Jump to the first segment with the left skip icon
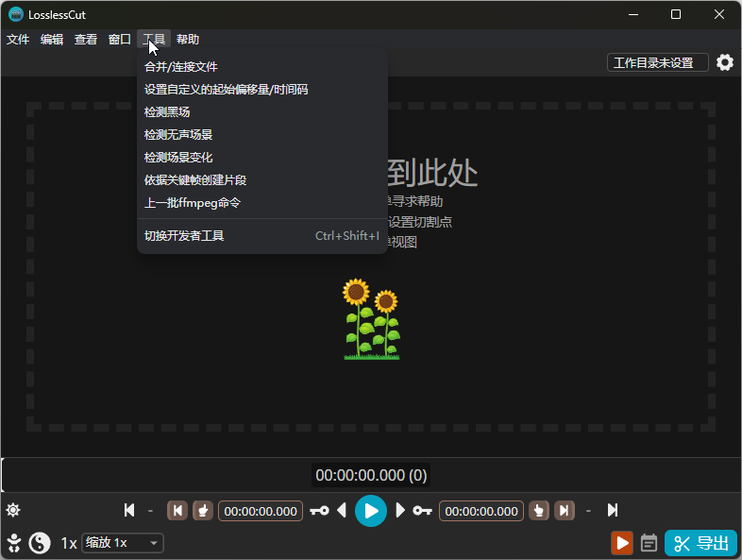742x560 pixels. 129,511
